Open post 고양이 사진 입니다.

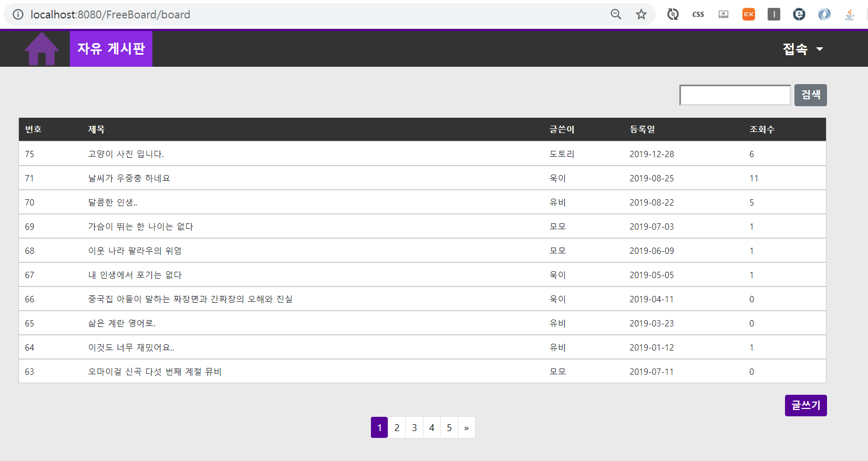pyautogui.click(x=126, y=154)
